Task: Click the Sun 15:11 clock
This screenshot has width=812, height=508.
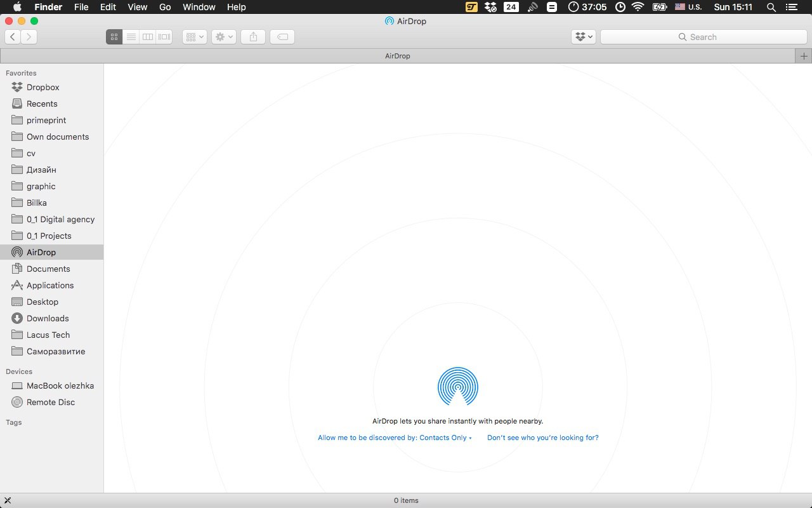Action: tap(733, 7)
